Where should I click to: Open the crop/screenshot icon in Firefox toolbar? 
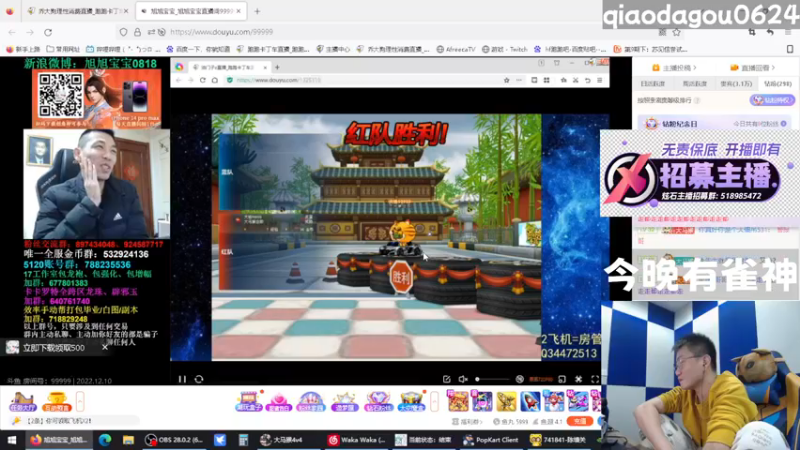pyautogui.click(x=752, y=32)
